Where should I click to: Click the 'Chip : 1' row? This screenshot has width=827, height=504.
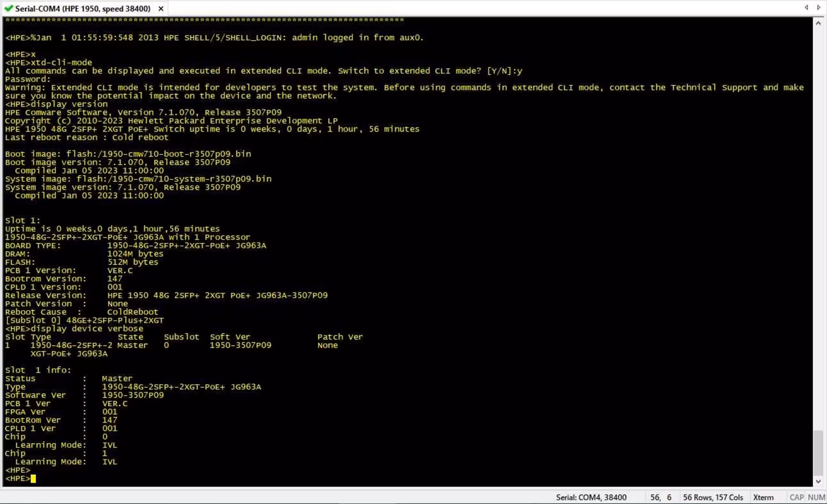56,453
